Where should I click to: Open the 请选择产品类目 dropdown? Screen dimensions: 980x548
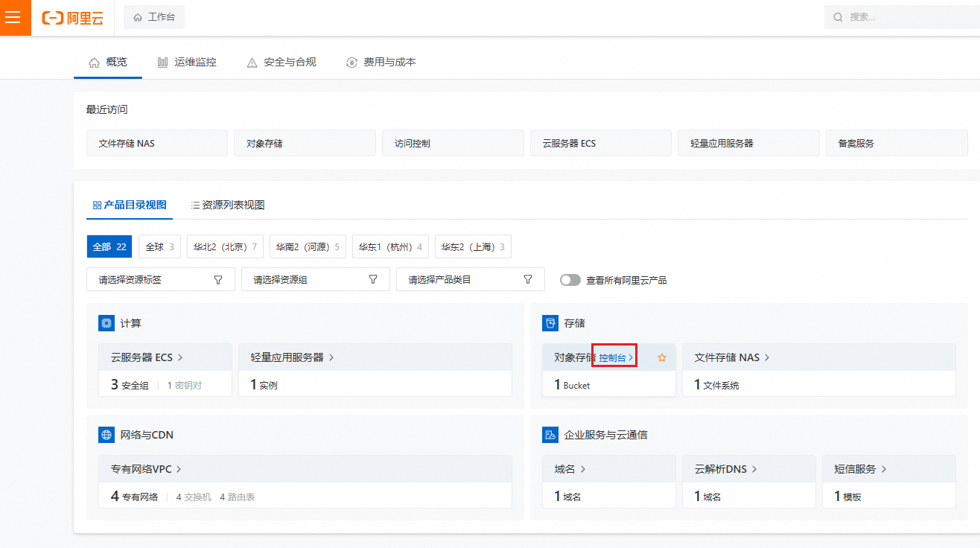tap(471, 280)
